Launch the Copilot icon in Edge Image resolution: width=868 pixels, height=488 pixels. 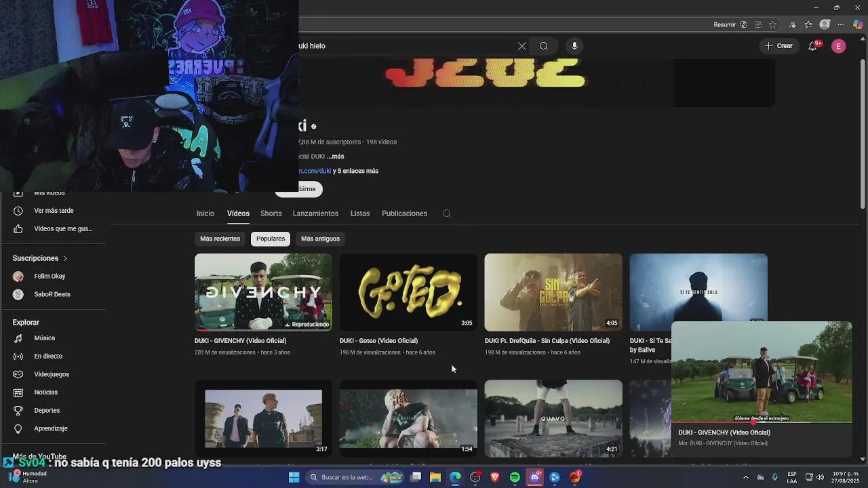coord(858,24)
